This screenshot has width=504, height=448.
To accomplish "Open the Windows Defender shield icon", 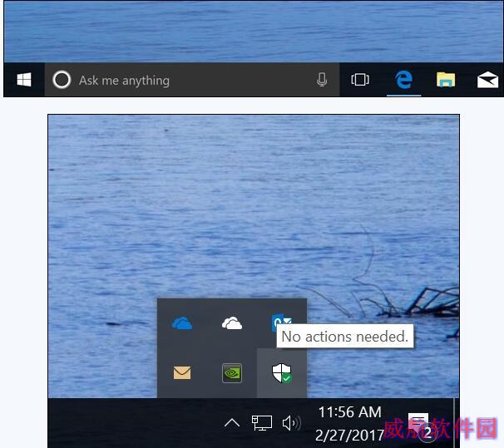I will point(282,373).
